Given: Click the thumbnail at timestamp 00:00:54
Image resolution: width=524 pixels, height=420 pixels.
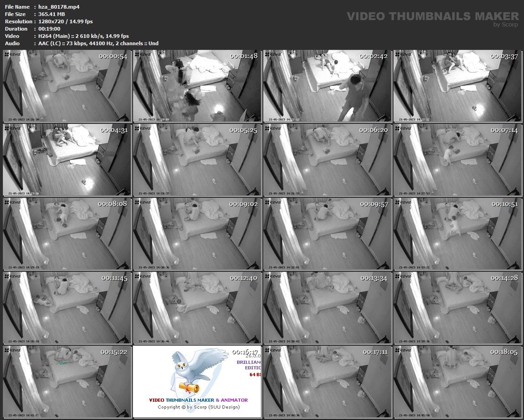Looking at the screenshot, I should click(x=67, y=86).
